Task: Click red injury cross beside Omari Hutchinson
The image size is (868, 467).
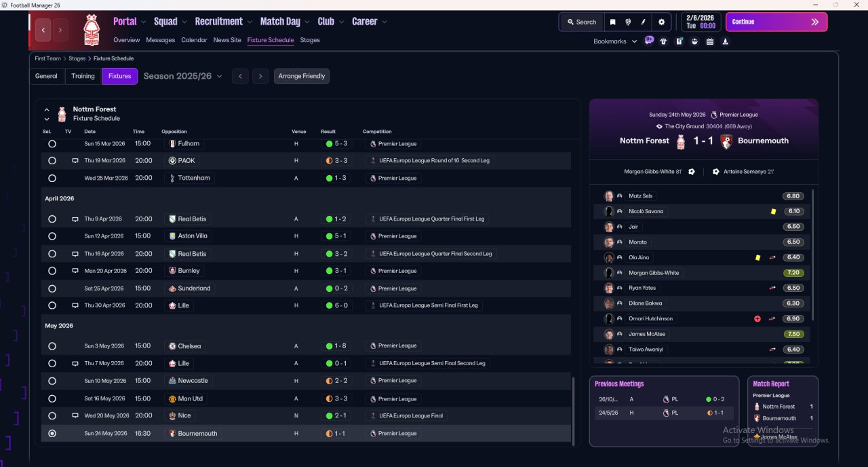Action: tap(757, 318)
